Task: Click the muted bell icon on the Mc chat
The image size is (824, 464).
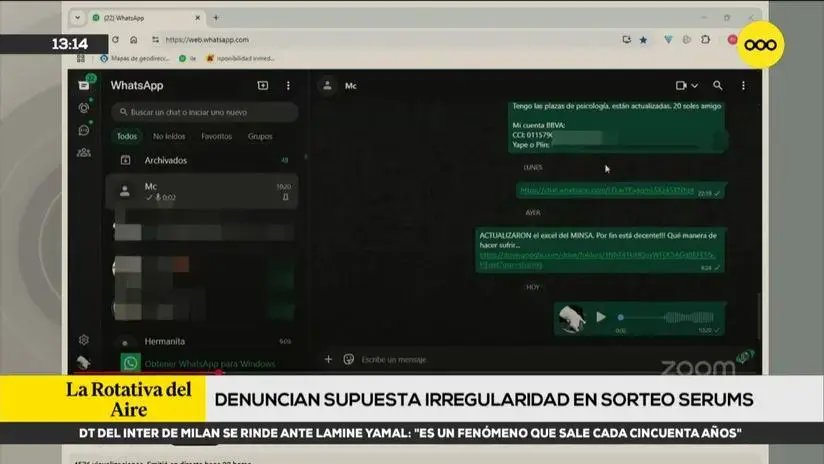Action: click(285, 198)
